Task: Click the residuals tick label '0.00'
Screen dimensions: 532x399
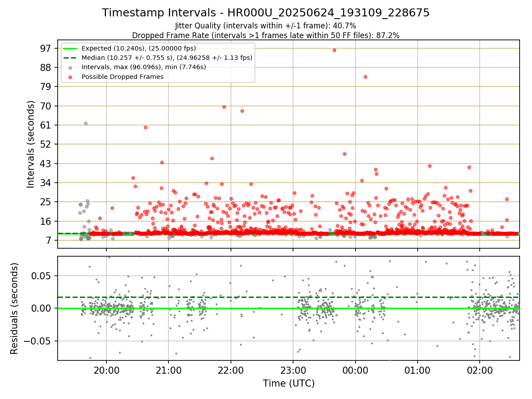Action: click(x=43, y=308)
